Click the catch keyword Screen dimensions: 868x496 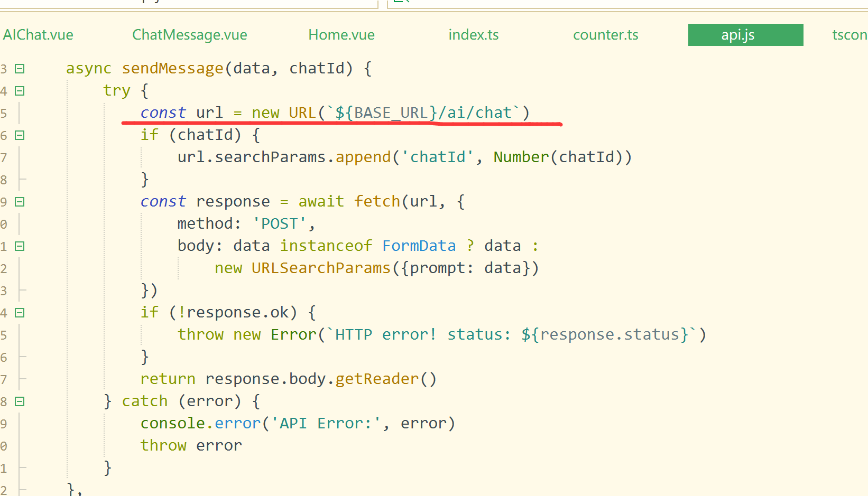(145, 401)
